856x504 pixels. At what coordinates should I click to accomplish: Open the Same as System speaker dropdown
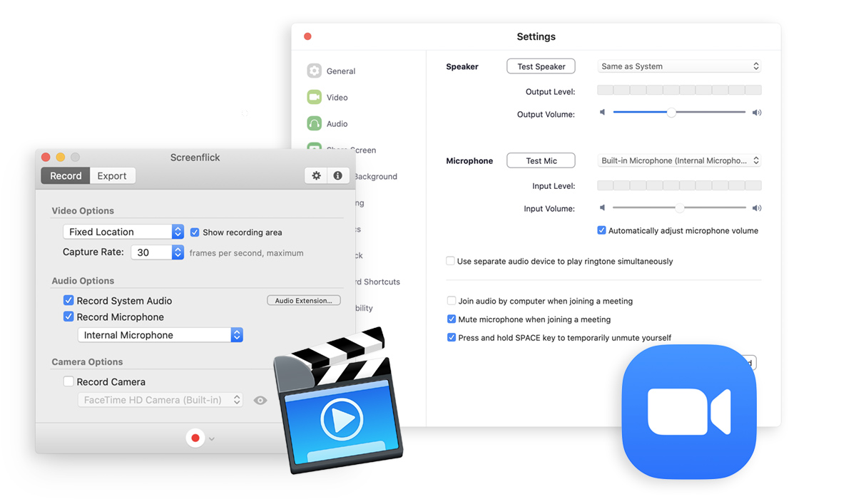679,66
